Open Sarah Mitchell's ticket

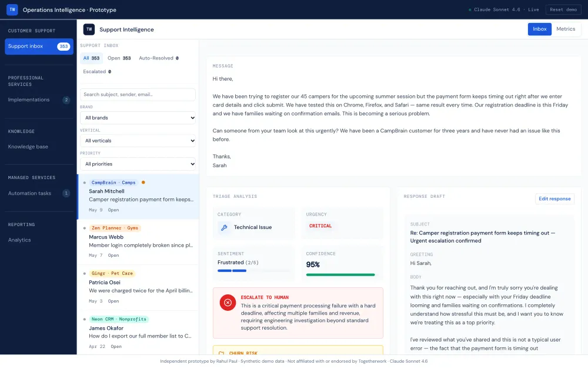click(x=138, y=197)
